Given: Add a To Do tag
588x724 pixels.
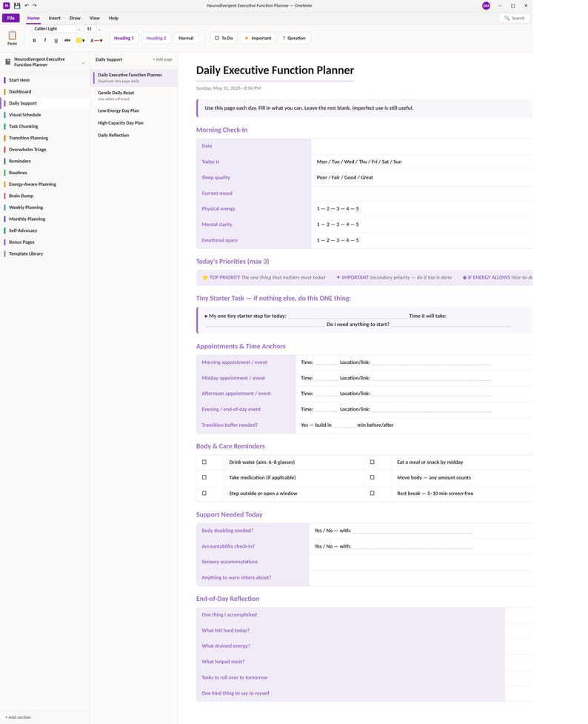Looking at the screenshot, I should click(x=224, y=39).
